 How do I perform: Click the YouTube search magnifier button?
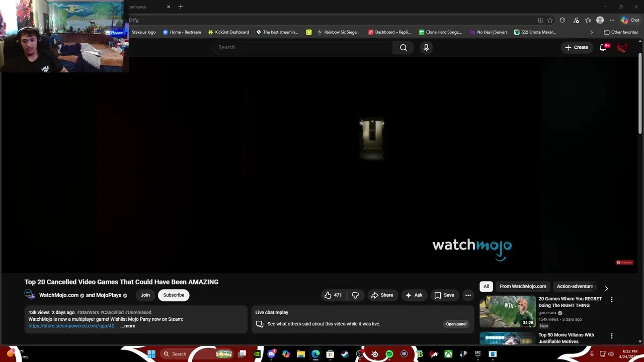404,47
